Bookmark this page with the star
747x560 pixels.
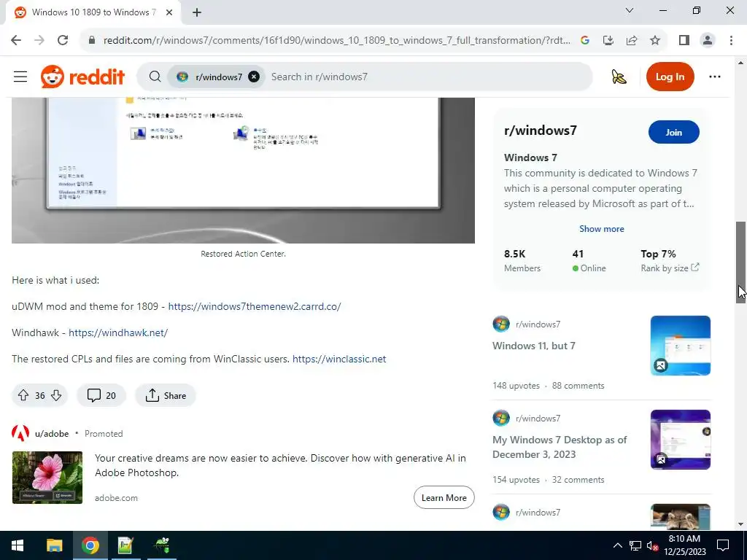point(655,41)
